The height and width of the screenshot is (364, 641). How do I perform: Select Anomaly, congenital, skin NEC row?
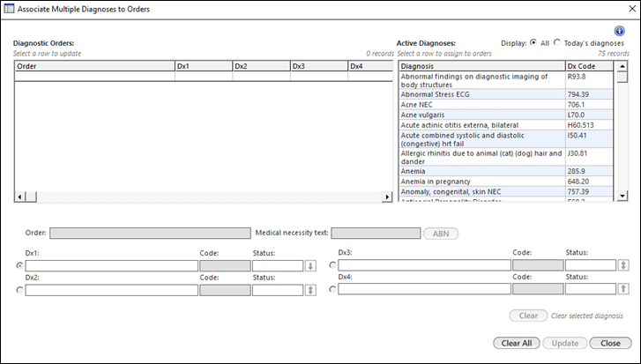tap(506, 191)
